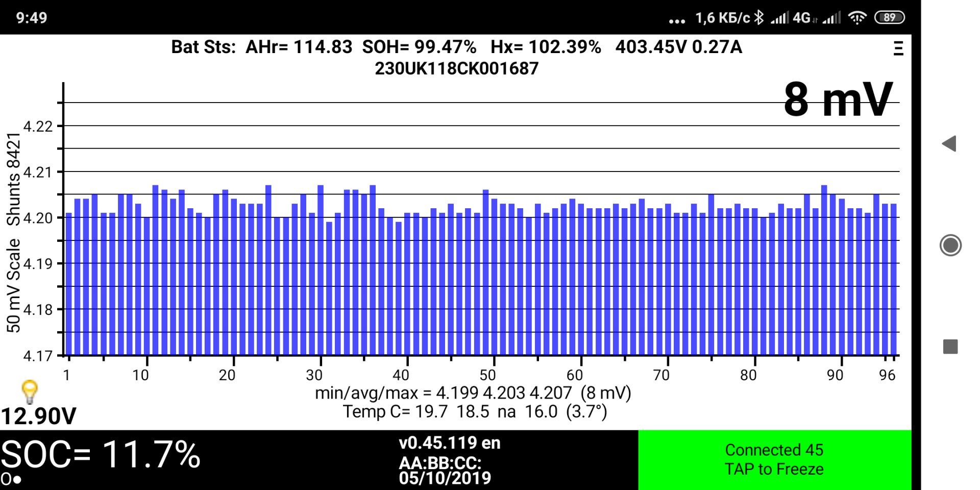The image size is (980, 490).
Task: Tap the yellow light bulb icon
Action: [30, 392]
